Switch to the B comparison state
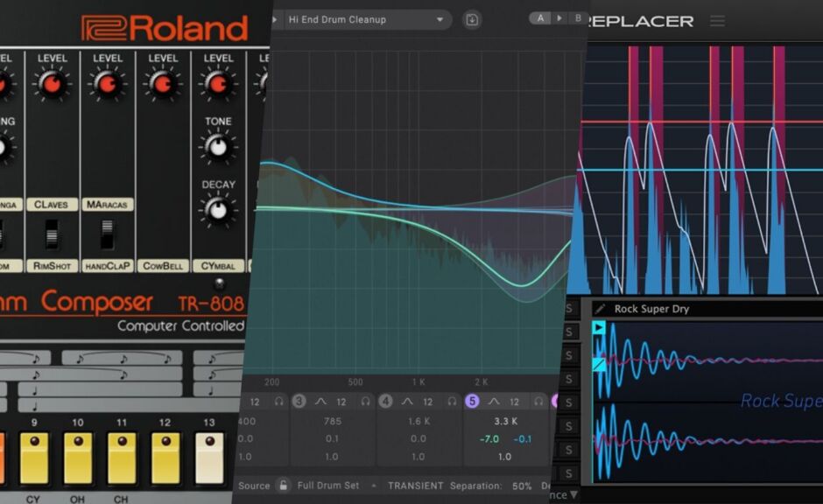Screen dimensions: 823x504 pos(578,18)
